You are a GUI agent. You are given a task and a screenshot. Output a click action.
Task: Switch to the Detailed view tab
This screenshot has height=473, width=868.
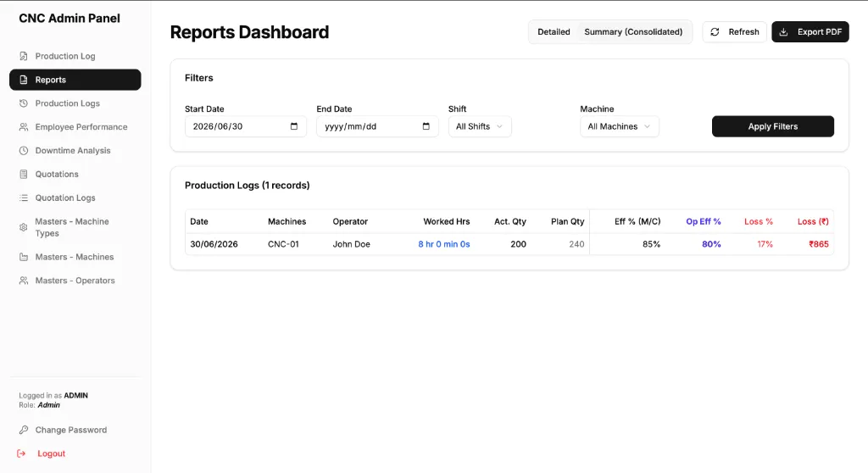click(x=554, y=32)
